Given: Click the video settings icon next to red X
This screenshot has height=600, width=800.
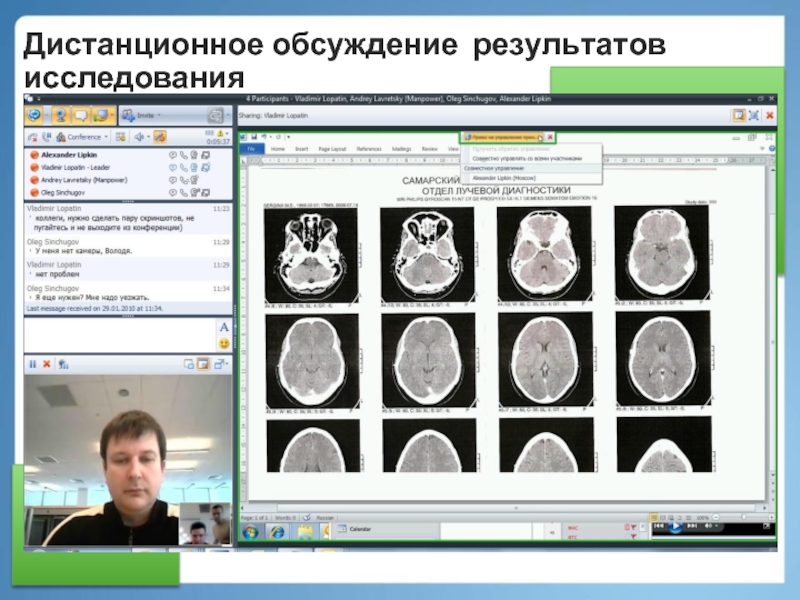Looking at the screenshot, I should [63, 364].
